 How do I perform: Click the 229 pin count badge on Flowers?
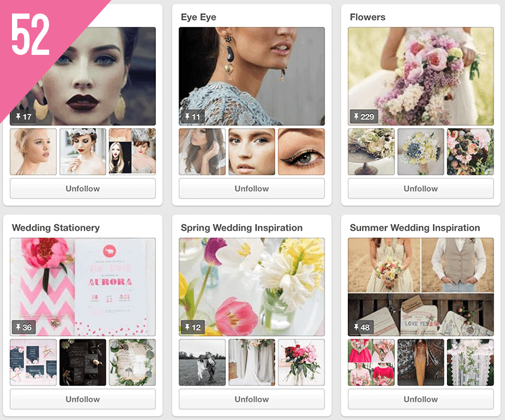(363, 117)
